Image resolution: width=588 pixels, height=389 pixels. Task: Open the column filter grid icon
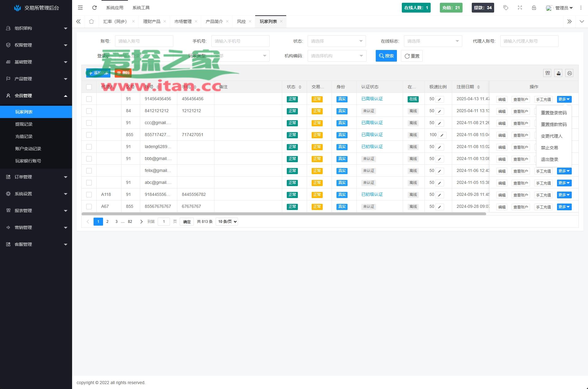(x=548, y=73)
